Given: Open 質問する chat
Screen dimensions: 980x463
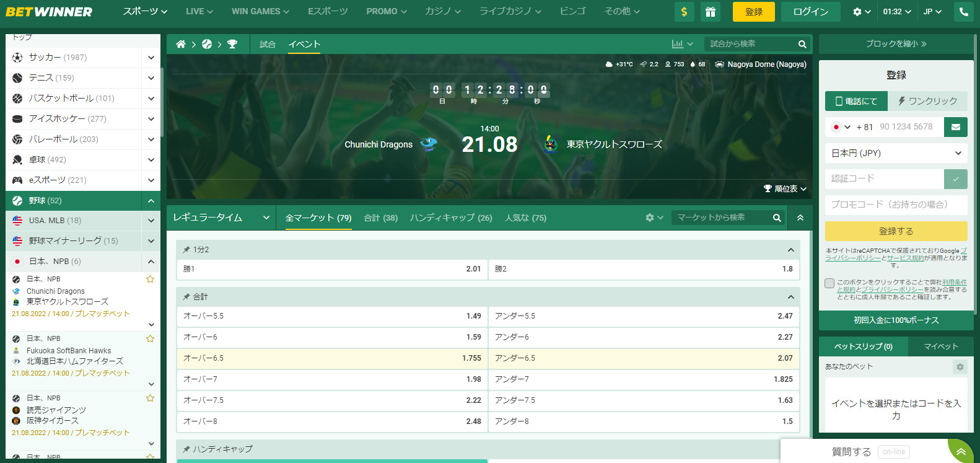Looking at the screenshot, I should [x=852, y=452].
